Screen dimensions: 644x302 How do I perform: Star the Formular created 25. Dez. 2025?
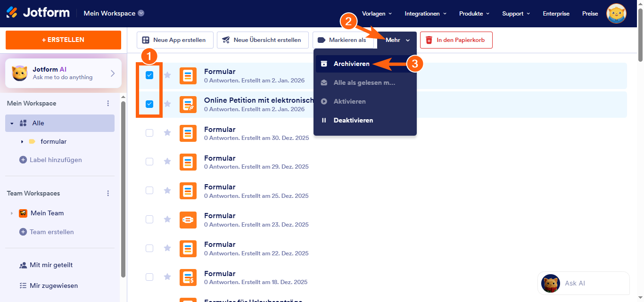167,190
